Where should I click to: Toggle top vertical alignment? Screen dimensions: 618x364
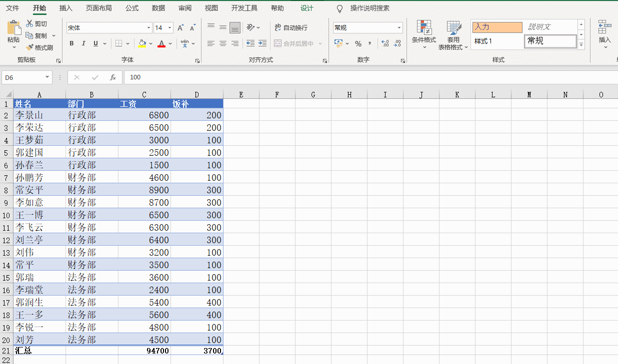211,27
